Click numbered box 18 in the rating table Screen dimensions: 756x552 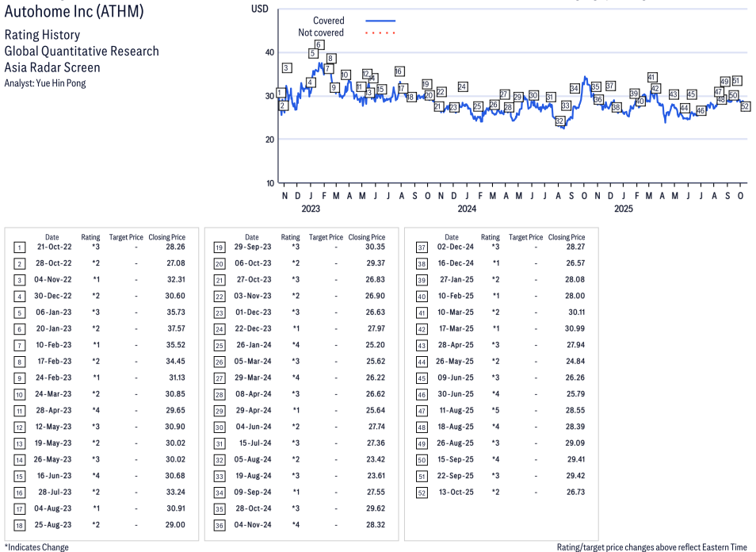(19, 525)
